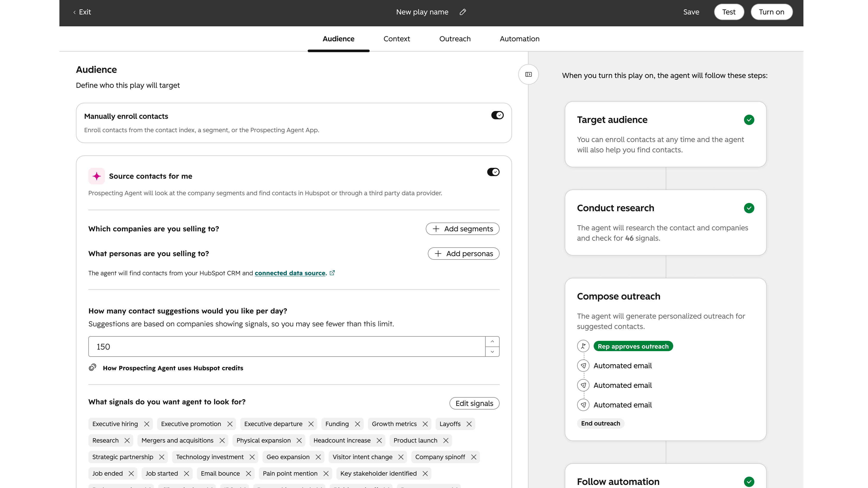
Task: Click the green check on Follow automation
Action: (749, 482)
